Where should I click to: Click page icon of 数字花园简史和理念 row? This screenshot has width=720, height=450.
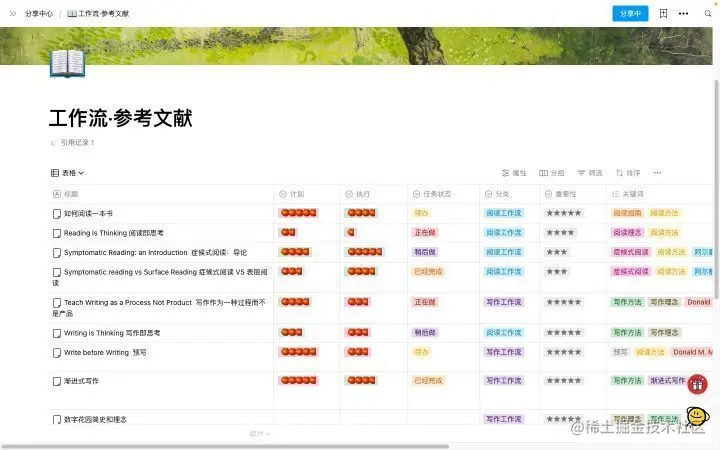click(x=56, y=419)
